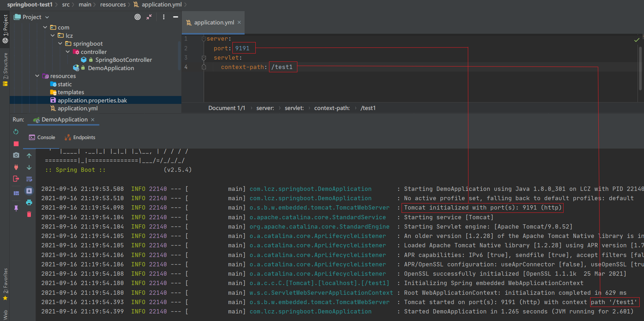Click the fold end marker on line 4
The image size is (644, 321).
pyautogui.click(x=204, y=67)
